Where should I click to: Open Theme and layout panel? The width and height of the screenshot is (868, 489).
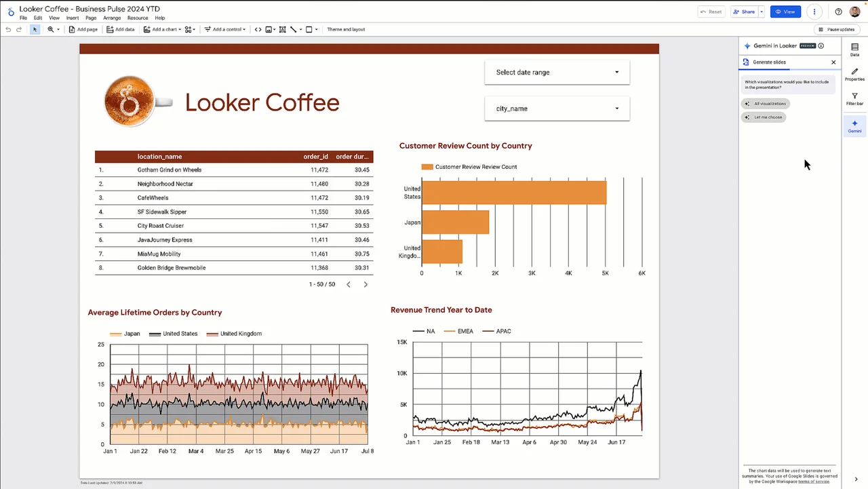pyautogui.click(x=346, y=30)
